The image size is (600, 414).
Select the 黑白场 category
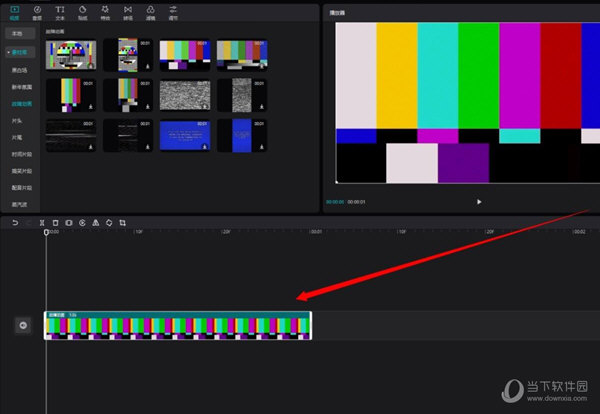point(19,70)
